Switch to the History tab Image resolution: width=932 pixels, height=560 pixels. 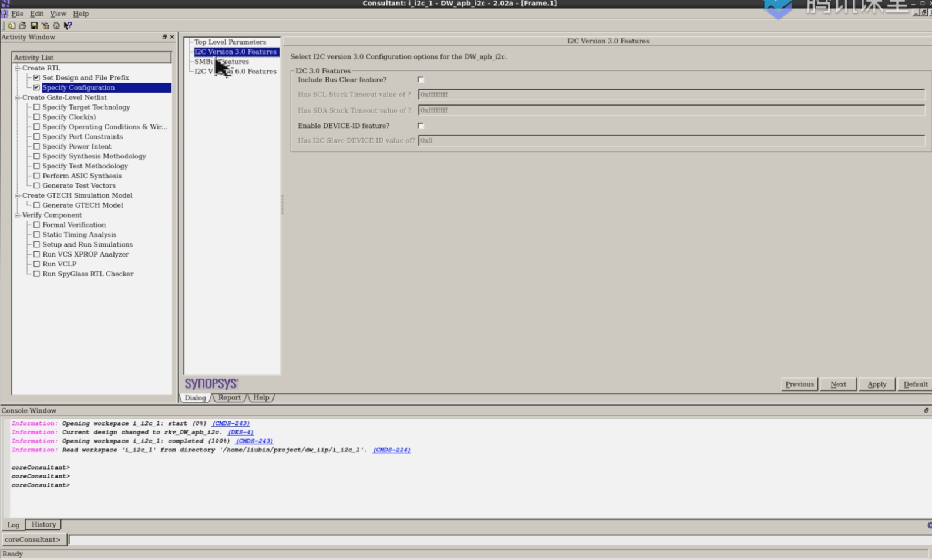(43, 524)
